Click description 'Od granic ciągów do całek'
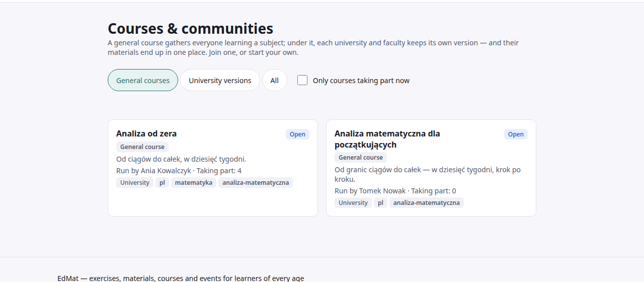 (x=428, y=174)
